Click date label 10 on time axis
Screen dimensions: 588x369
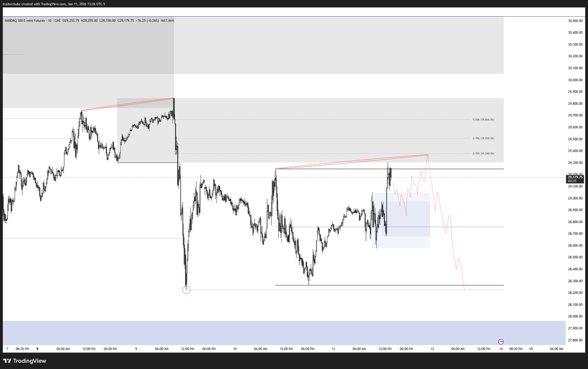coord(235,349)
